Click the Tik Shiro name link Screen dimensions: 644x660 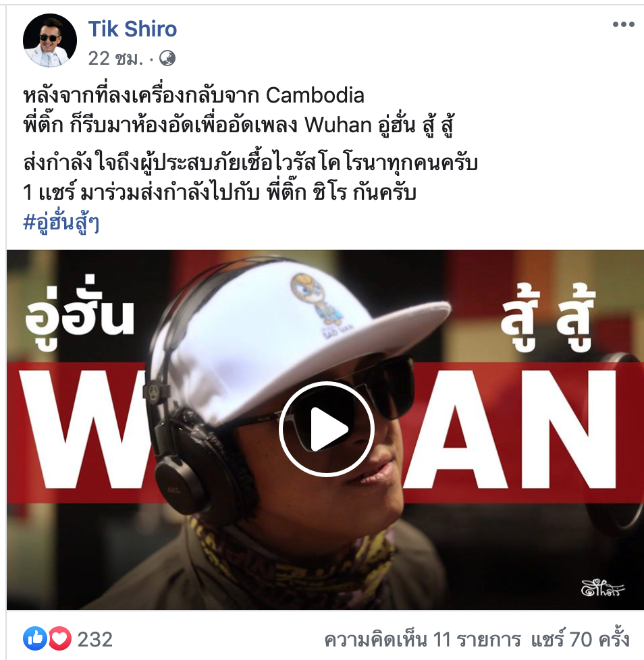(x=132, y=29)
